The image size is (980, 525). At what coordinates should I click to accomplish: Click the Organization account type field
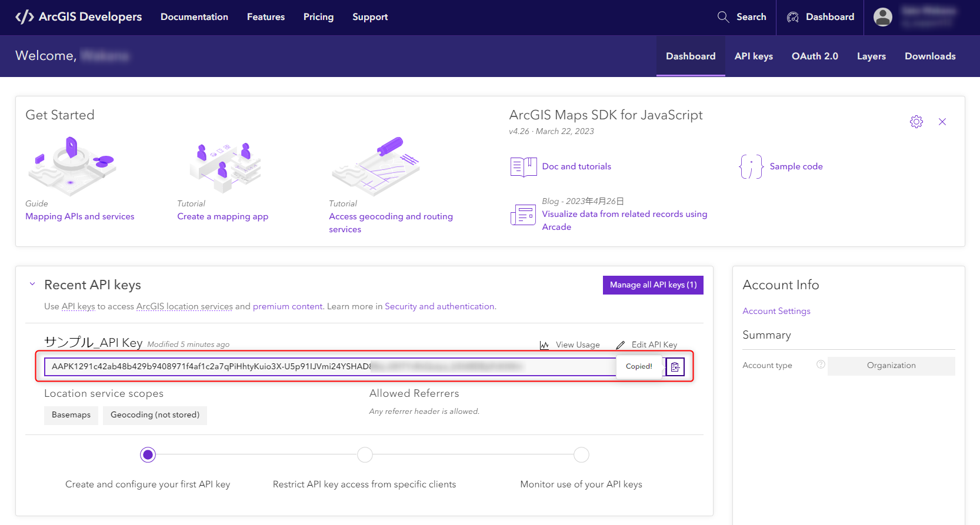(x=891, y=366)
